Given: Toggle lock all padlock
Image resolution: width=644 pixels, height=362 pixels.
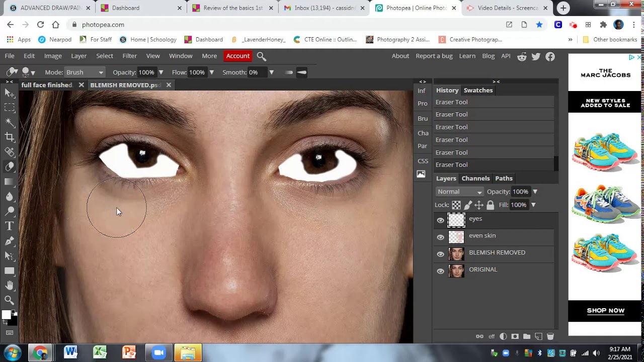Looking at the screenshot, I should 491,205.
